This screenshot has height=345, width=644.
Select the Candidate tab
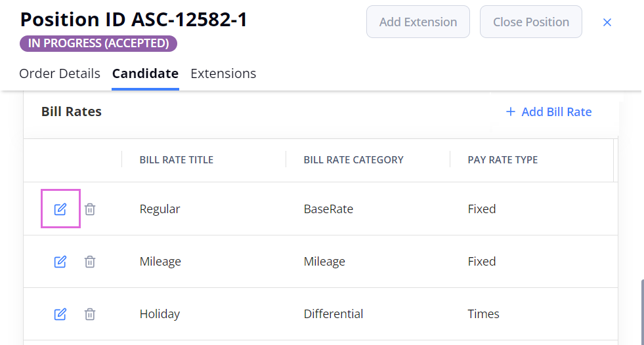coord(145,73)
